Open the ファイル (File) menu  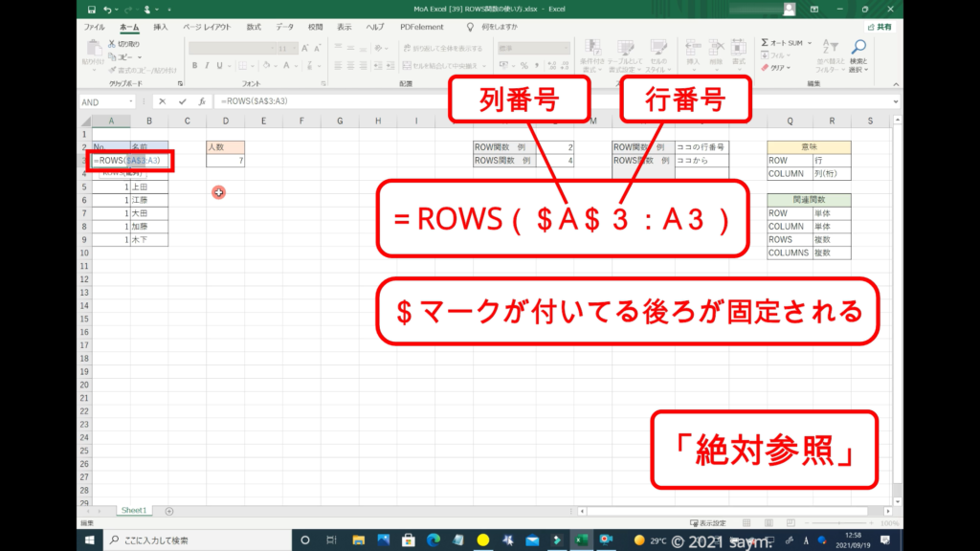click(x=95, y=27)
